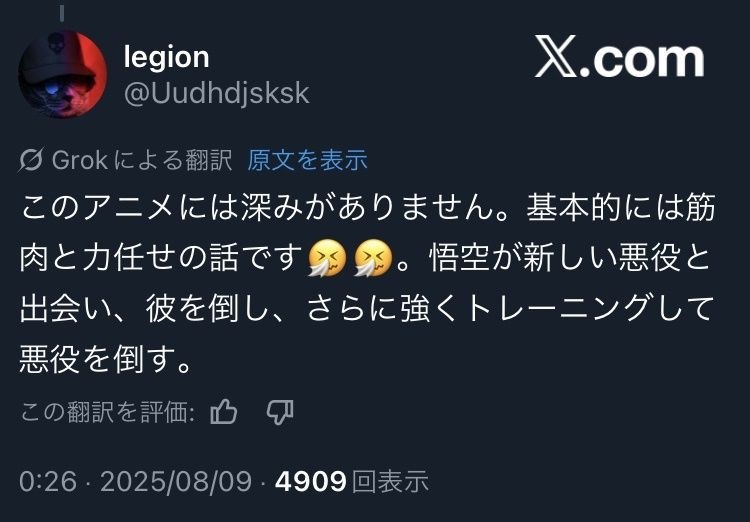Click the この翻訳を評価 label
This screenshot has height=522, width=750.
107,412
